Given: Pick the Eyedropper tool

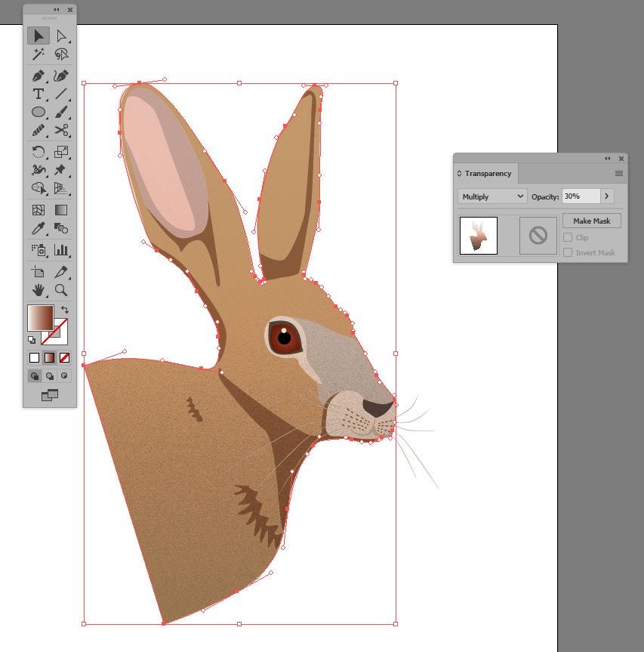Looking at the screenshot, I should [39, 228].
